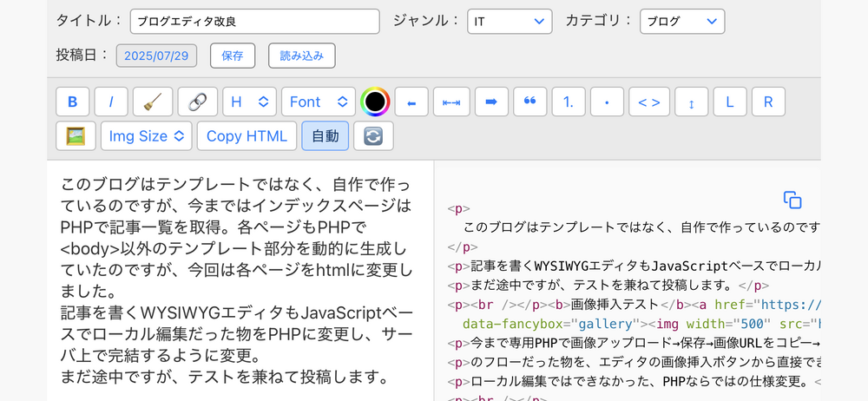This screenshot has height=401, width=868.
Task: Click the L float-left button
Action: [730, 102]
